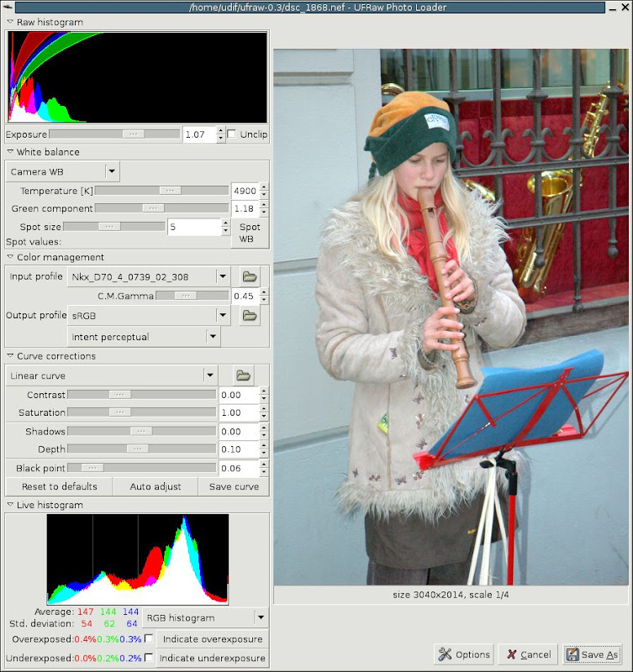Open the Linear curve dropdown
This screenshot has height=672, width=633.
coord(112,375)
